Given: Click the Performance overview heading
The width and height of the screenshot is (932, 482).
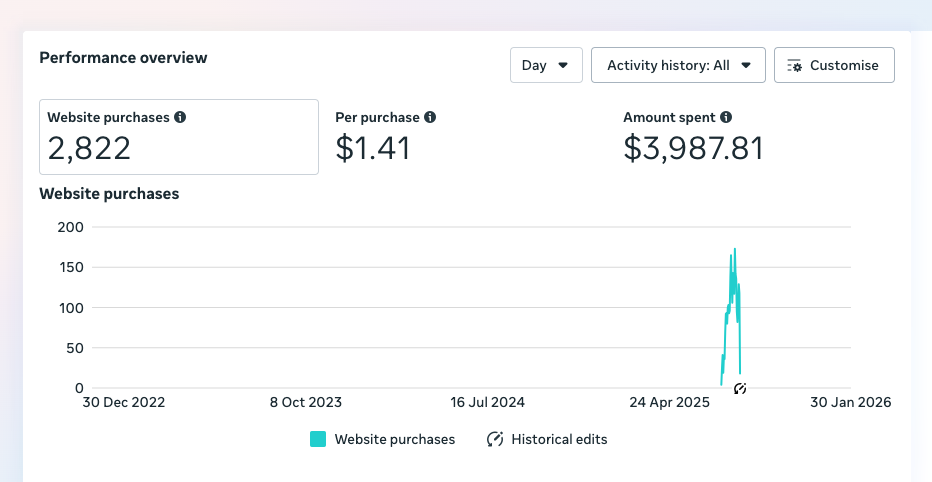Looking at the screenshot, I should click(123, 58).
